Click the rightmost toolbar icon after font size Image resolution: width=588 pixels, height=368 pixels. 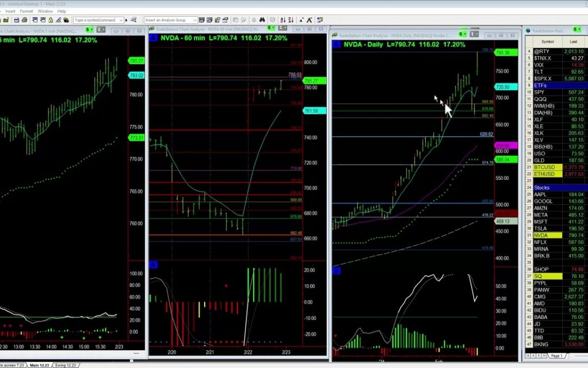tap(320, 20)
